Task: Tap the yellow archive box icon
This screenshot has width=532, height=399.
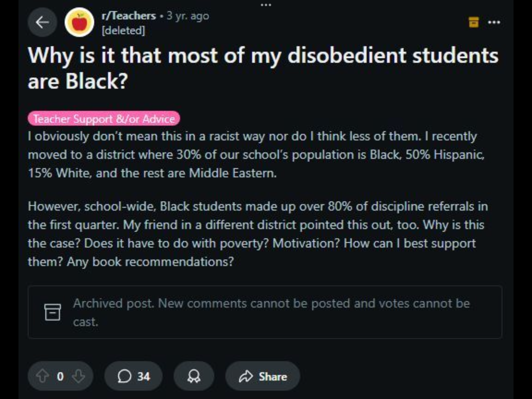Action: point(473,22)
